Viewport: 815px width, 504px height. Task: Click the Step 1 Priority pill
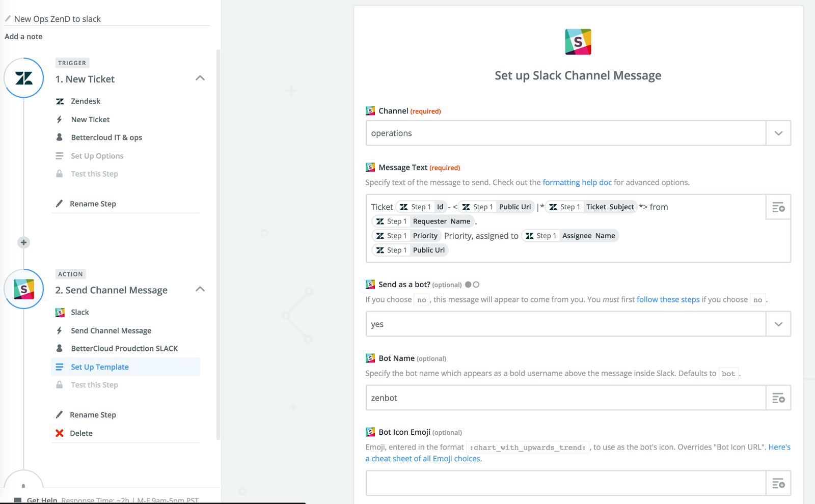pos(406,236)
